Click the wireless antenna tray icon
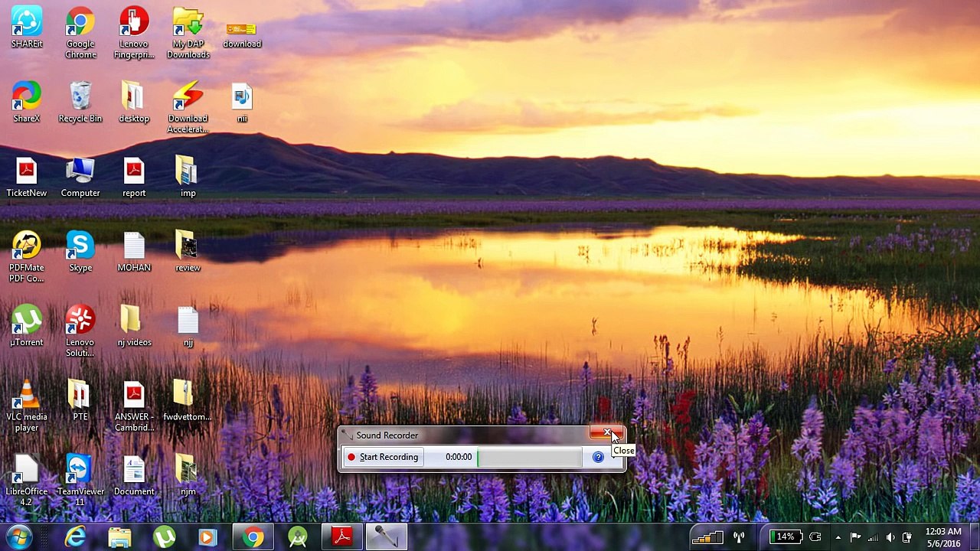This screenshot has width=980, height=551. click(x=740, y=537)
